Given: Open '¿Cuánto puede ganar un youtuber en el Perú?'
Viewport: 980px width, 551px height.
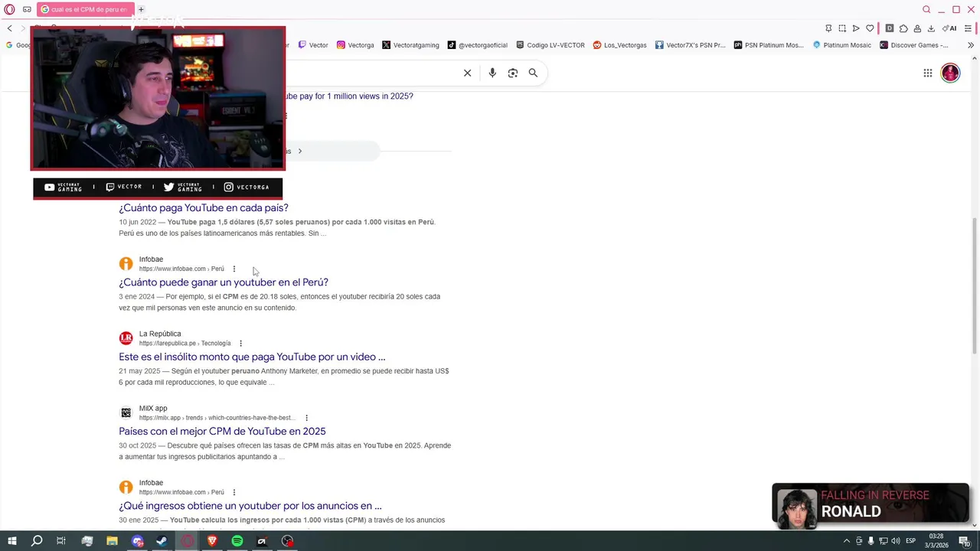Looking at the screenshot, I should tap(224, 282).
